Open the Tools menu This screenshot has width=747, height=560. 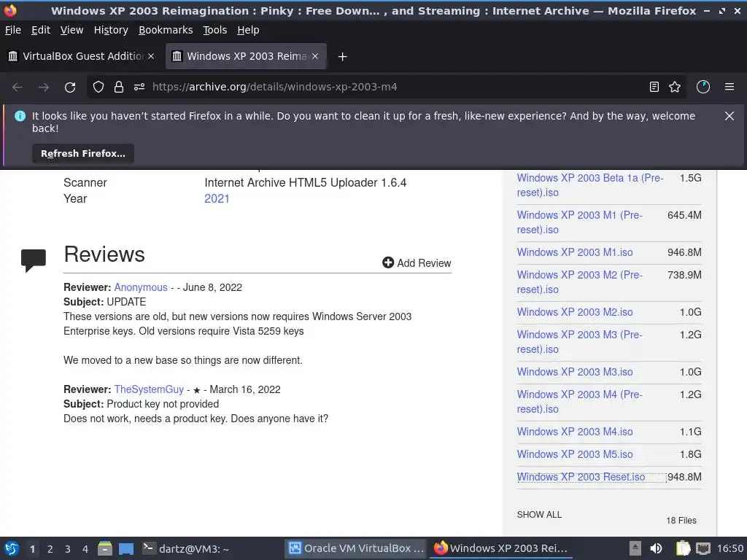(x=215, y=30)
